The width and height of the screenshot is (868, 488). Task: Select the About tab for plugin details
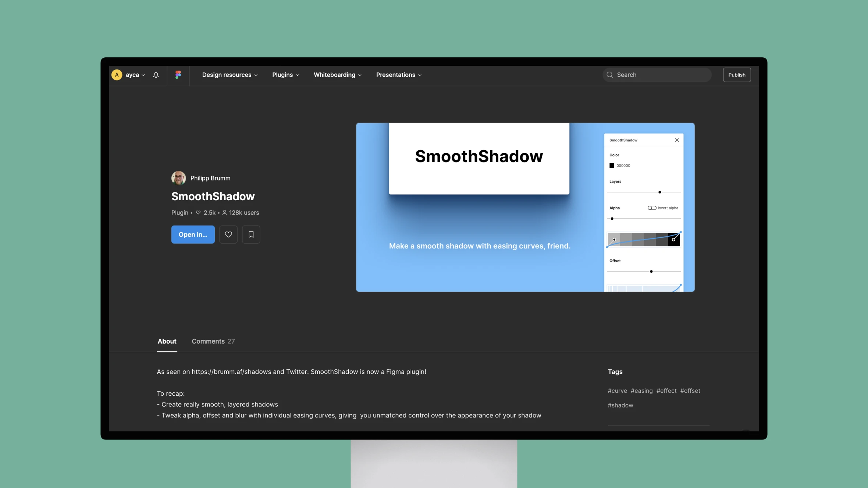(166, 341)
